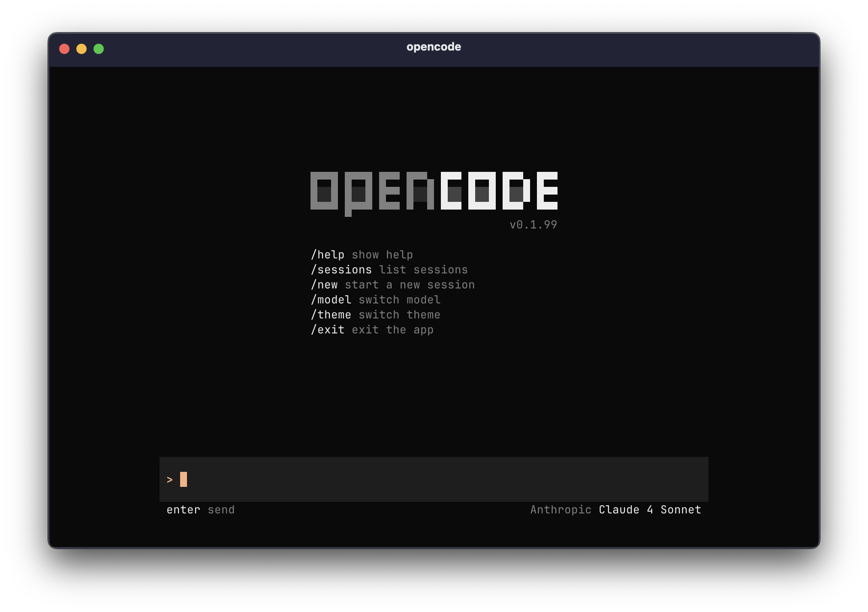Click the version label v0.1.99

533,224
